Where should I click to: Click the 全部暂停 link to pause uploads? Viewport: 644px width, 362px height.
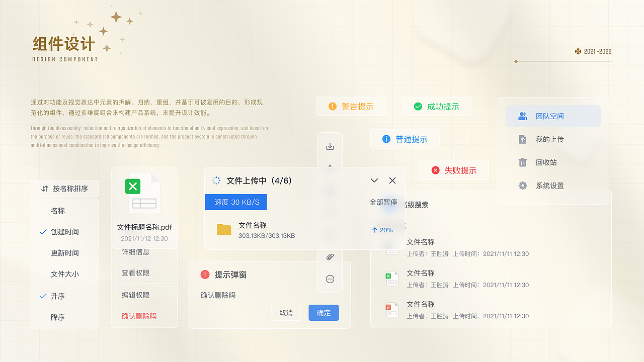(383, 202)
